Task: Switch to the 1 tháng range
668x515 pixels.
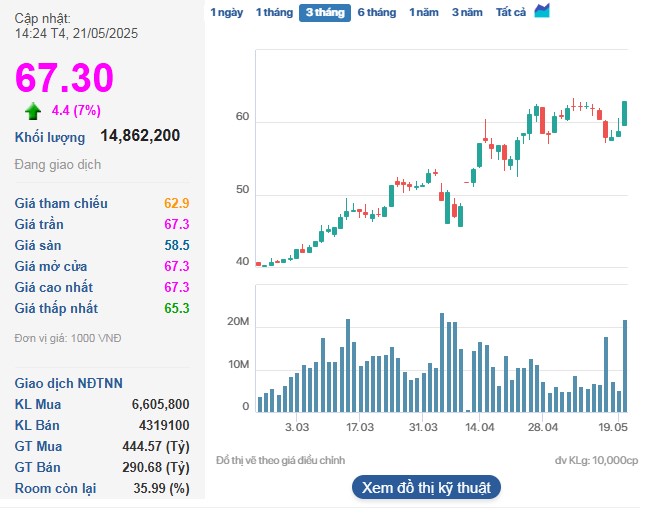Action: [x=273, y=12]
